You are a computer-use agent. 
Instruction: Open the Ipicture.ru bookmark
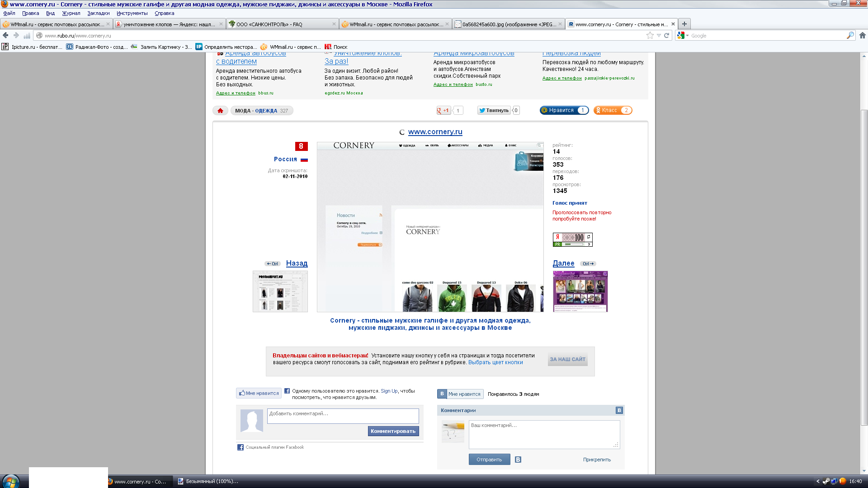pyautogui.click(x=32, y=47)
